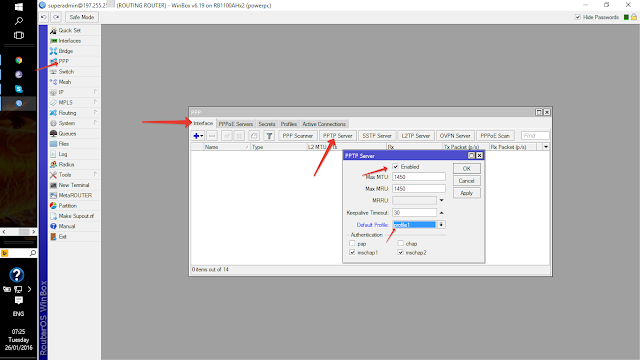Open the Radius sidebar entry
Screen dimensions: 640x360
point(66,164)
